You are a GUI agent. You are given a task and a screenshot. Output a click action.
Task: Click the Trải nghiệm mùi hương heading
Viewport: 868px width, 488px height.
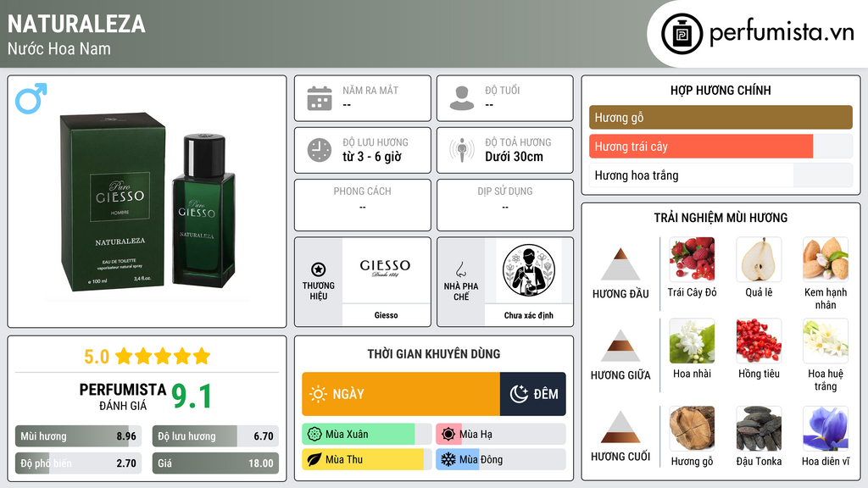pyautogui.click(x=721, y=218)
